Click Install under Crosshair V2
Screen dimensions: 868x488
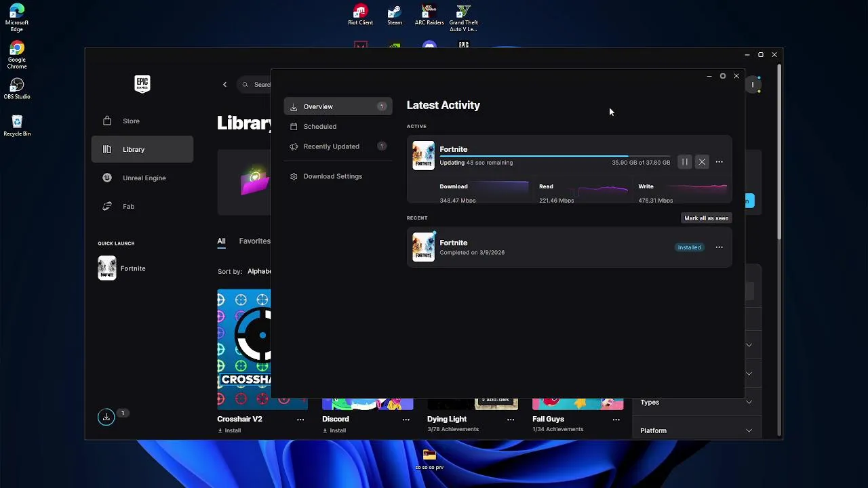click(x=229, y=430)
